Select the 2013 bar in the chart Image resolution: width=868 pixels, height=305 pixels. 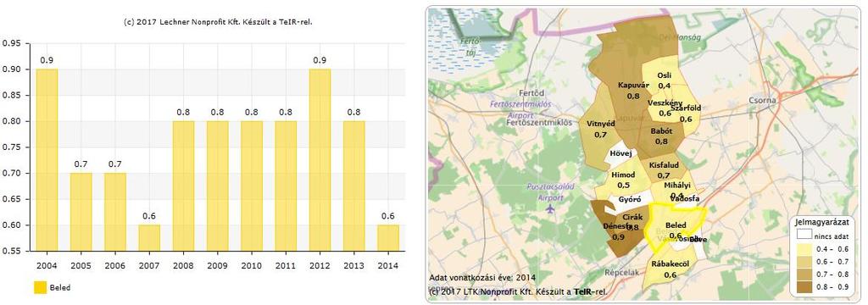(353, 186)
